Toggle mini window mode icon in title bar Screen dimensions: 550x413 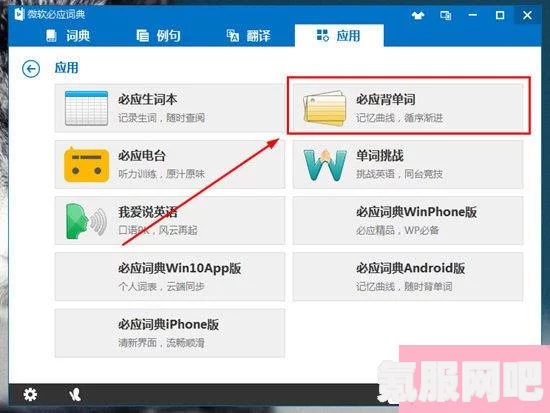(x=445, y=15)
